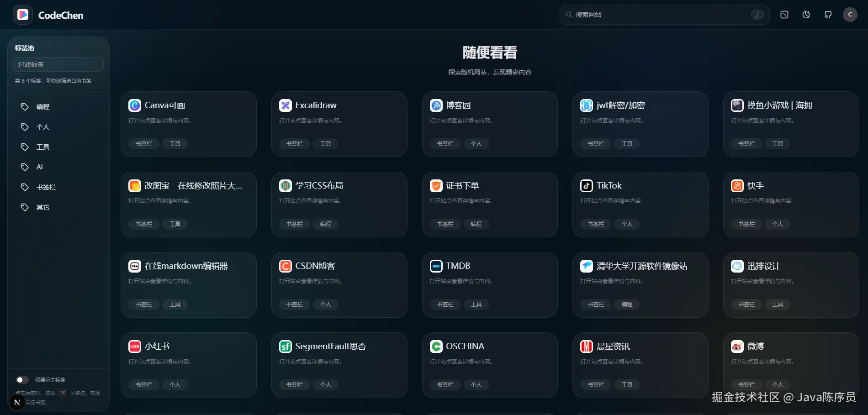Click the jwt解密/加密 site icon
The height and width of the screenshot is (415, 868).
click(x=587, y=105)
